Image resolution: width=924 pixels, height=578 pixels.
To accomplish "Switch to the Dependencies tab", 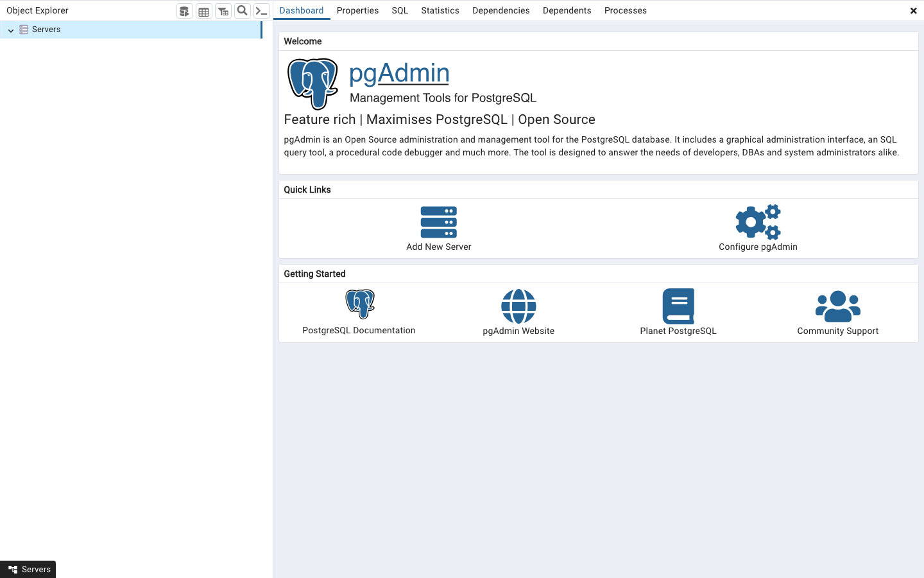I will tap(501, 10).
